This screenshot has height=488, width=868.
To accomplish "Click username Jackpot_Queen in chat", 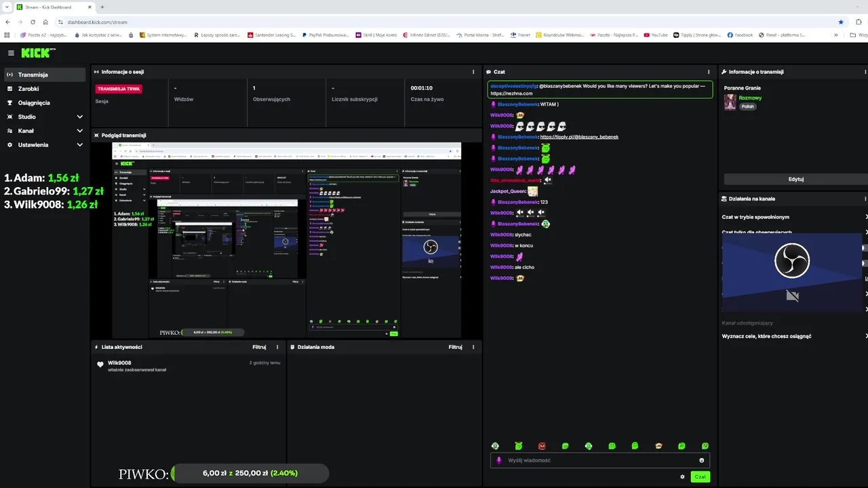I will coord(509,191).
